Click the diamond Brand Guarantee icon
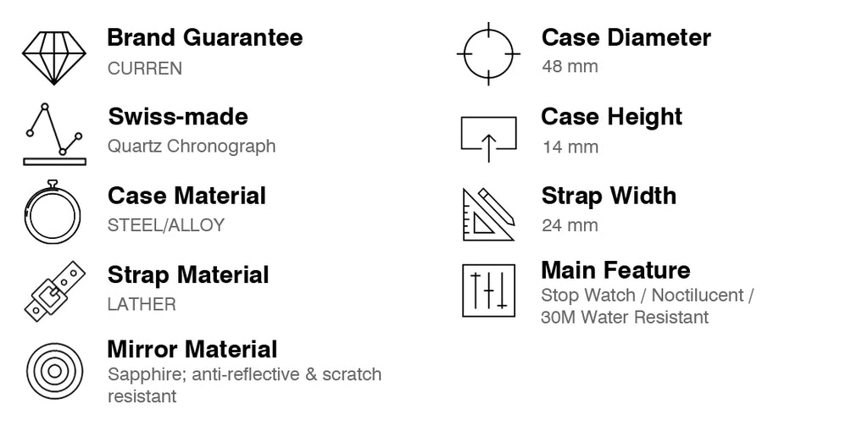 (x=54, y=58)
